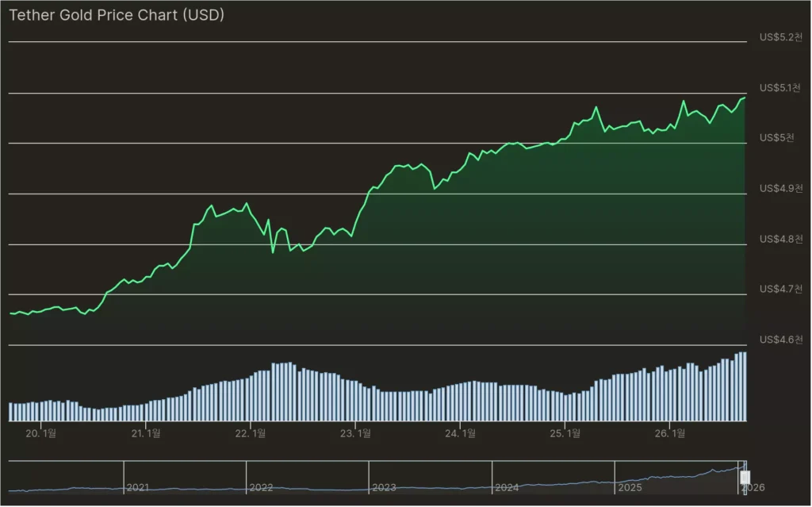Click the navigator range handle near 2026
Screen dimensions: 812x507
tap(744, 477)
